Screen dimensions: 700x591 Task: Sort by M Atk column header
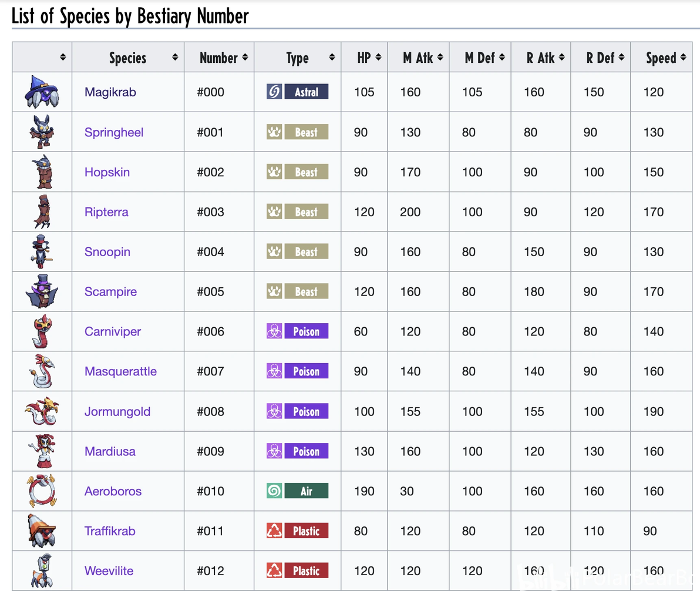pyautogui.click(x=440, y=58)
